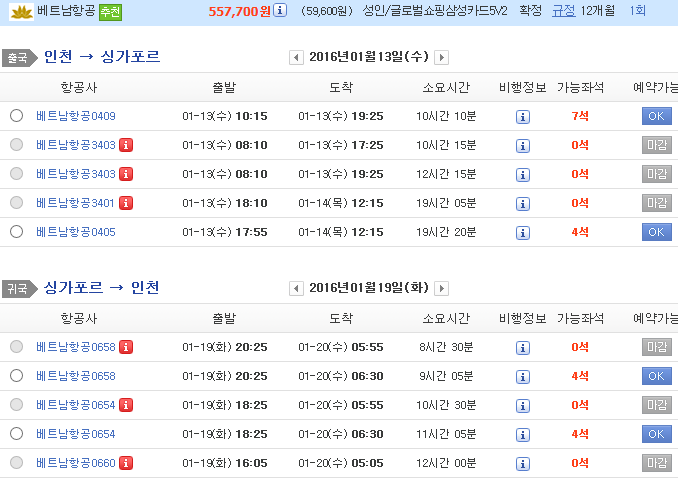Click OK button for 0654 arriving 06:30
Image resolution: width=678 pixels, height=478 pixels.
click(656, 434)
